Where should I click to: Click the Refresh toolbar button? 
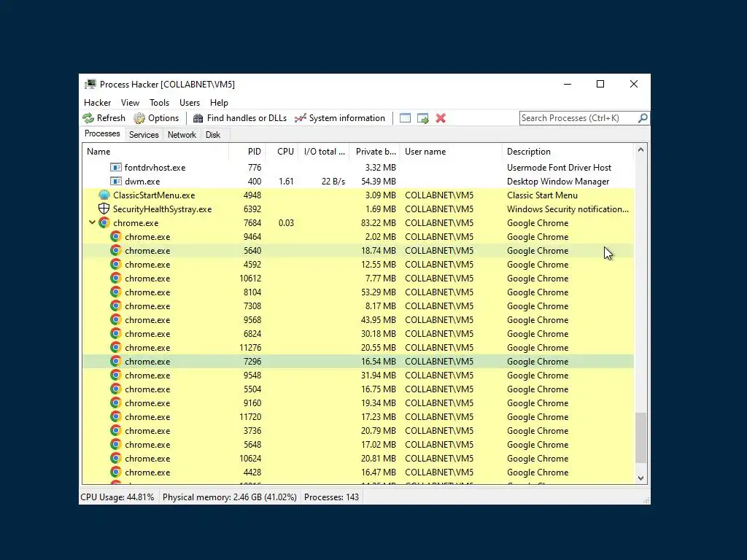[x=104, y=118]
